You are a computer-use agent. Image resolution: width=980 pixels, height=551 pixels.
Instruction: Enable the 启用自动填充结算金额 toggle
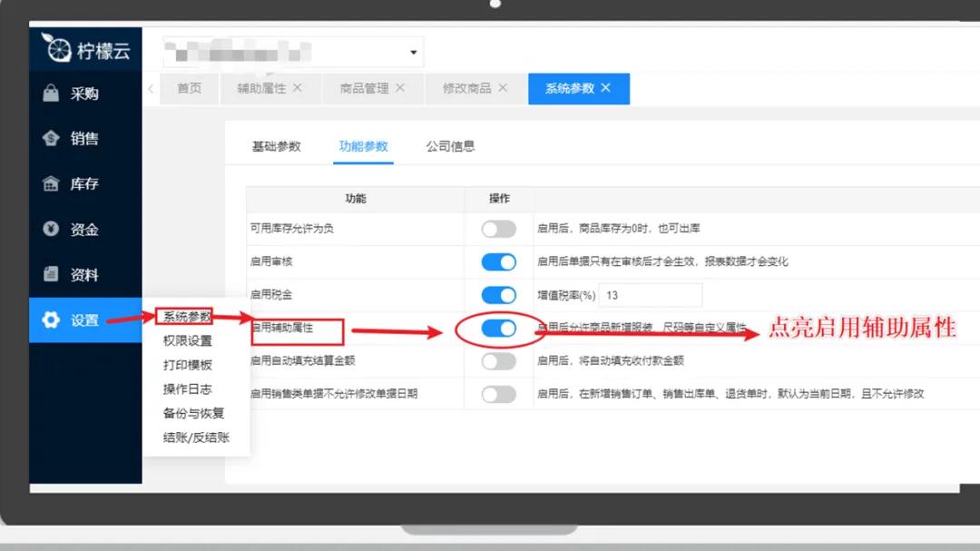pos(498,361)
